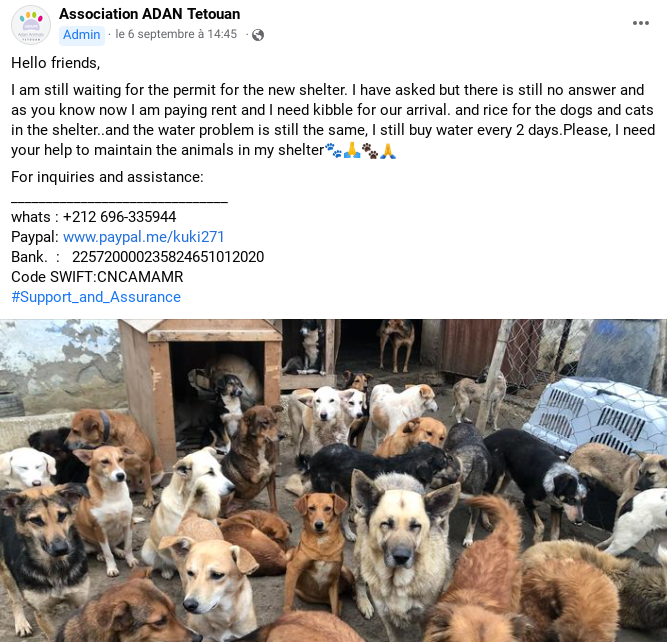Click the WhatsApp number +212 696-335944
Image resolution: width=667 pixels, height=642 pixels.
pyautogui.click(x=119, y=217)
